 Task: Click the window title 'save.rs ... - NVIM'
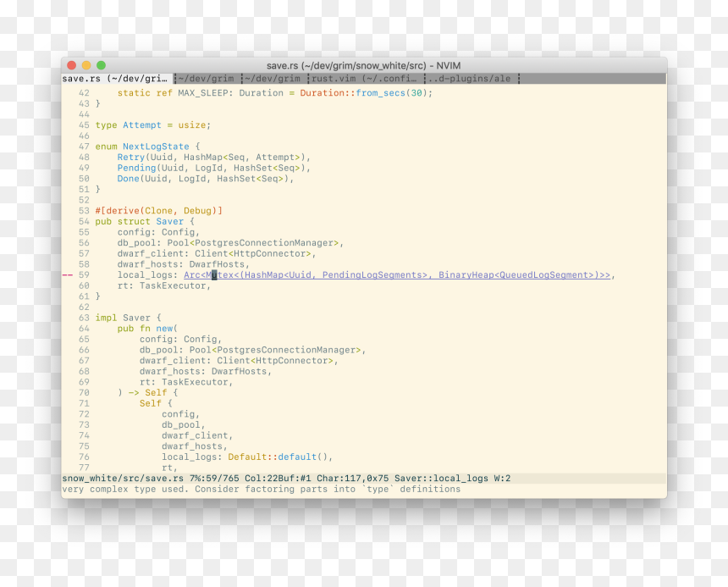point(363,65)
